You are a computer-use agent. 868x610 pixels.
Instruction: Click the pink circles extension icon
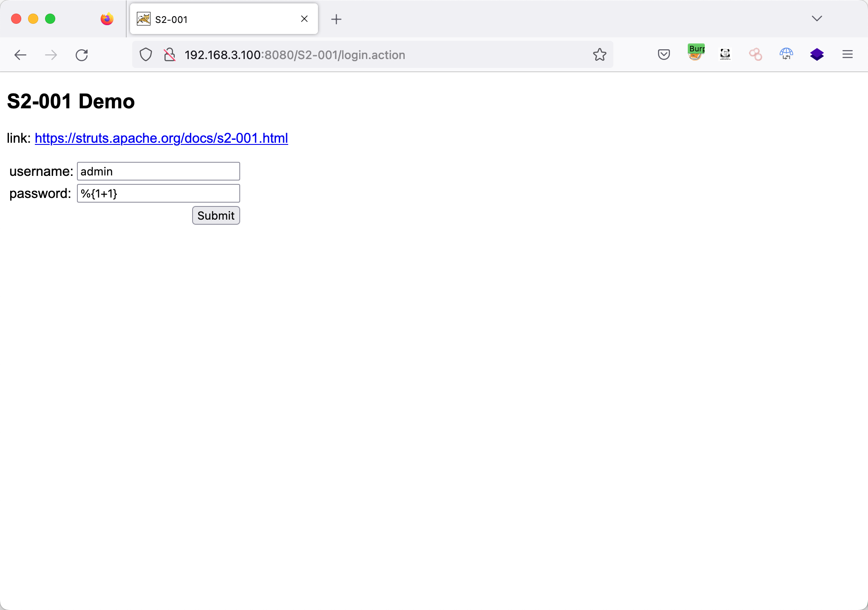point(755,54)
